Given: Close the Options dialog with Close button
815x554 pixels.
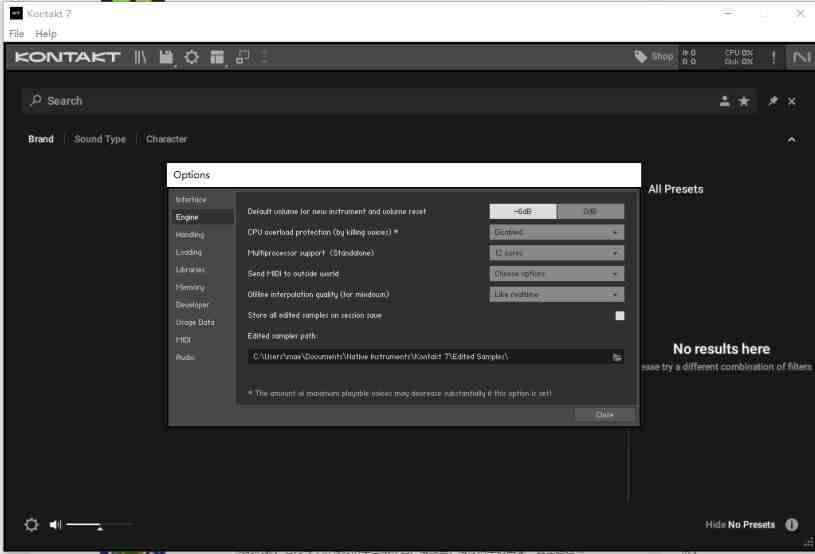Looking at the screenshot, I should pos(604,415).
